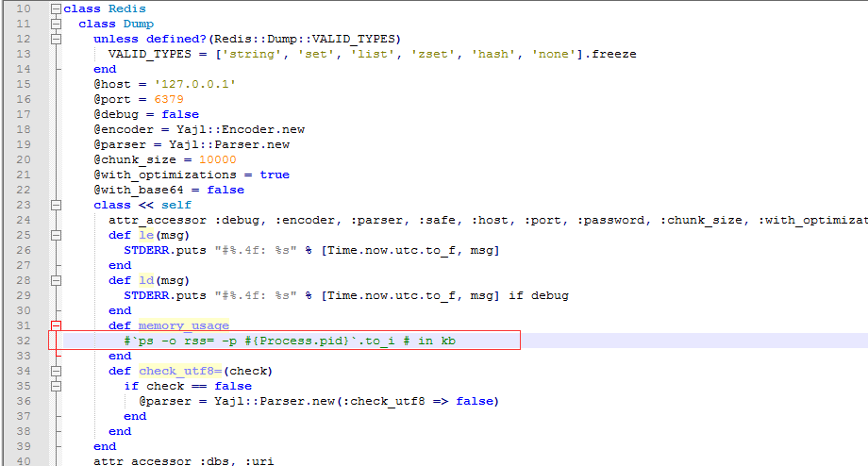
Task: Click the unless keyword on line 12
Action: 116,39
